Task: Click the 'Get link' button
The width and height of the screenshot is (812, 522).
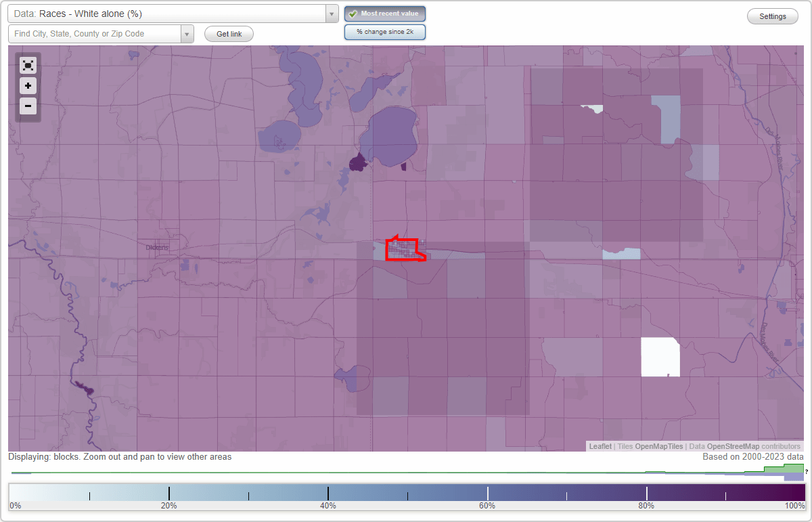Action: (228, 33)
